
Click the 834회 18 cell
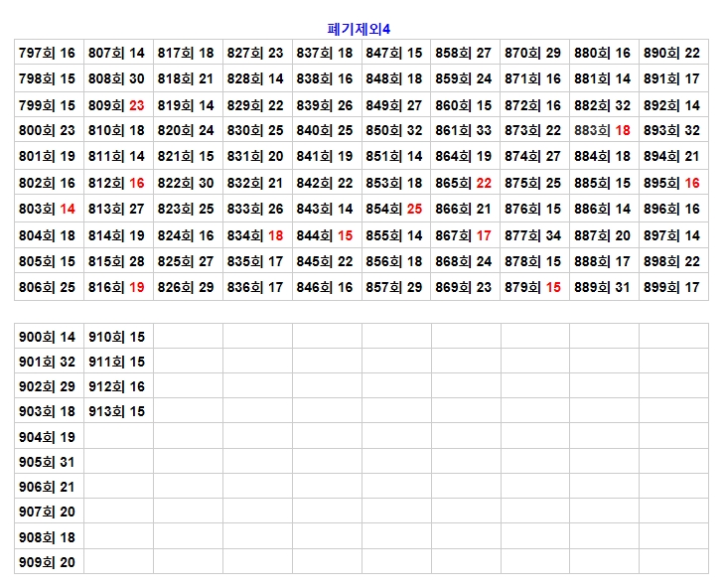pos(255,235)
